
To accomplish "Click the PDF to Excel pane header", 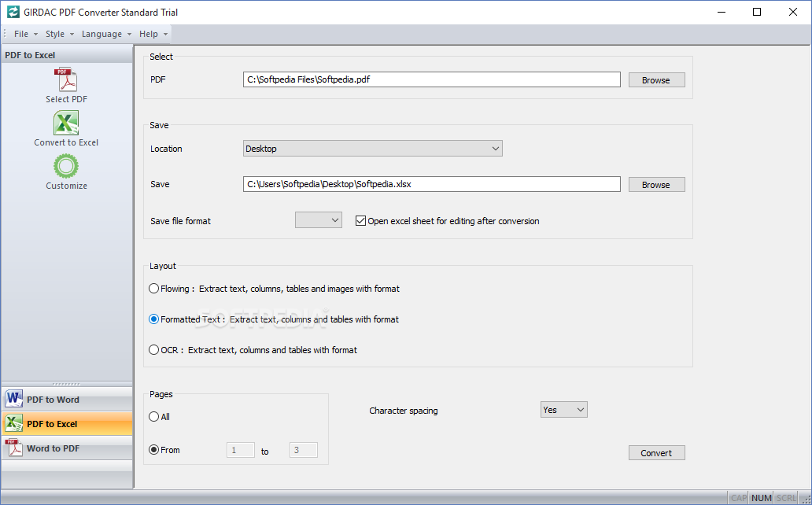I will (x=67, y=55).
